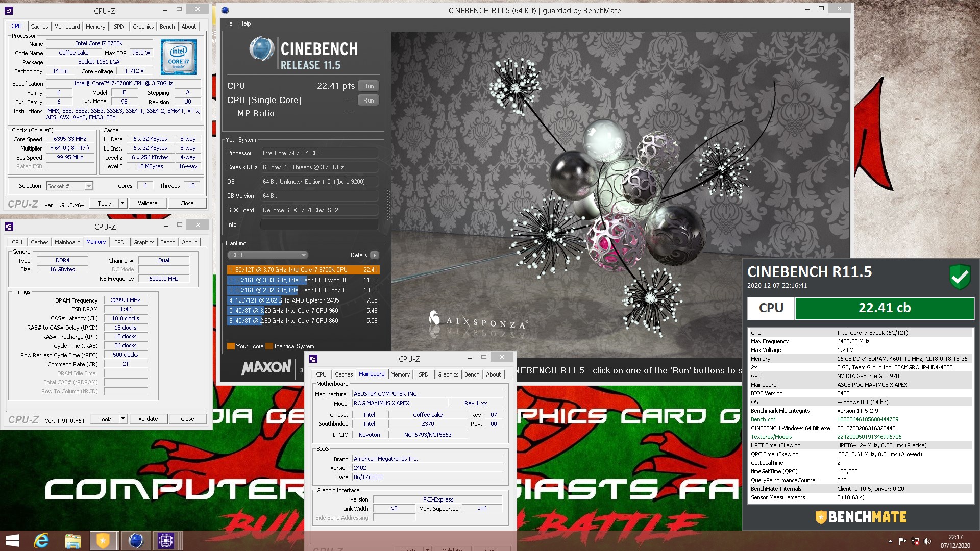Viewport: 980px width, 551px height.
Task: Select the Xeon X5570 ranking entry
Action: pyautogui.click(x=303, y=290)
